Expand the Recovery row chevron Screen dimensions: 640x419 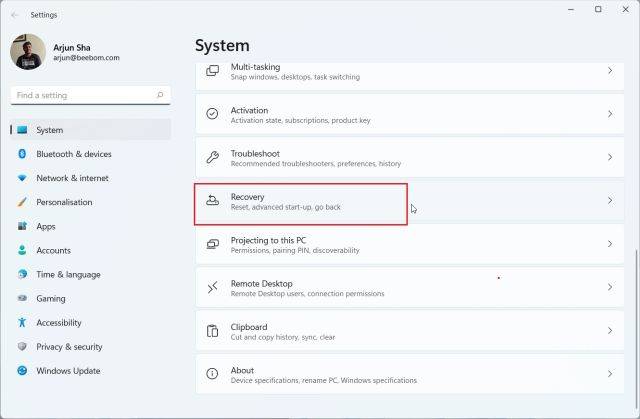pyautogui.click(x=610, y=201)
